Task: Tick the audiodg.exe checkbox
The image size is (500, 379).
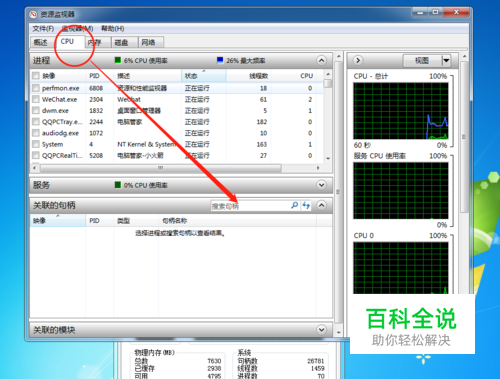Action: (36, 133)
